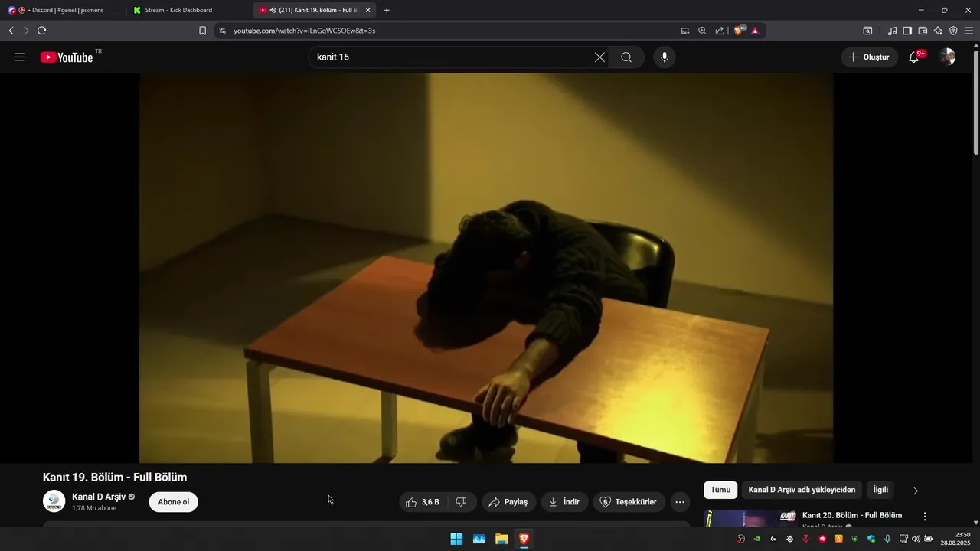
Task: Close the Kanıt 19. Bölüm tab
Action: pyautogui.click(x=367, y=10)
